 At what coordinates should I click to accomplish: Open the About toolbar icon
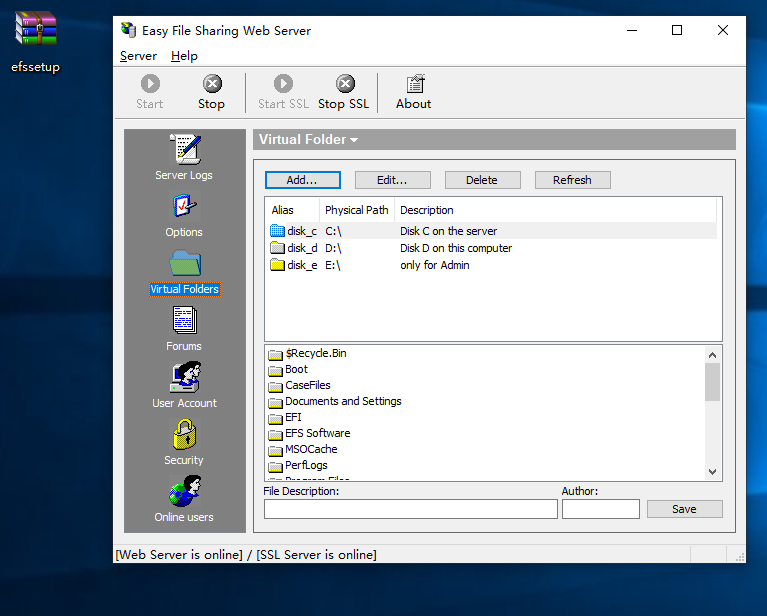pyautogui.click(x=415, y=84)
